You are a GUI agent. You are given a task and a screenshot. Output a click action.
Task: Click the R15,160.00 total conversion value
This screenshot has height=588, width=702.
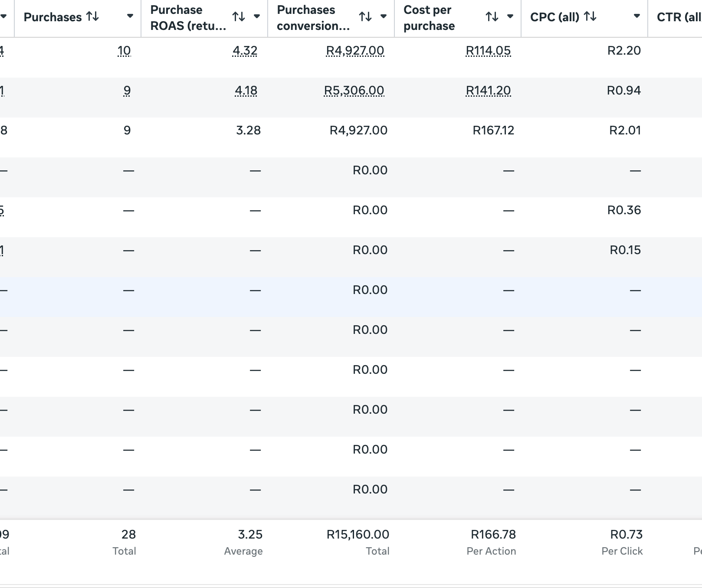358,535
